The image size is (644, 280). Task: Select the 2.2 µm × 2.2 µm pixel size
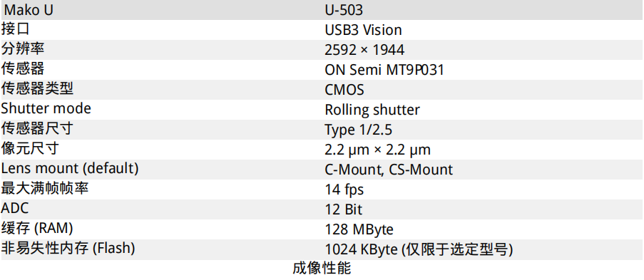[x=377, y=150]
